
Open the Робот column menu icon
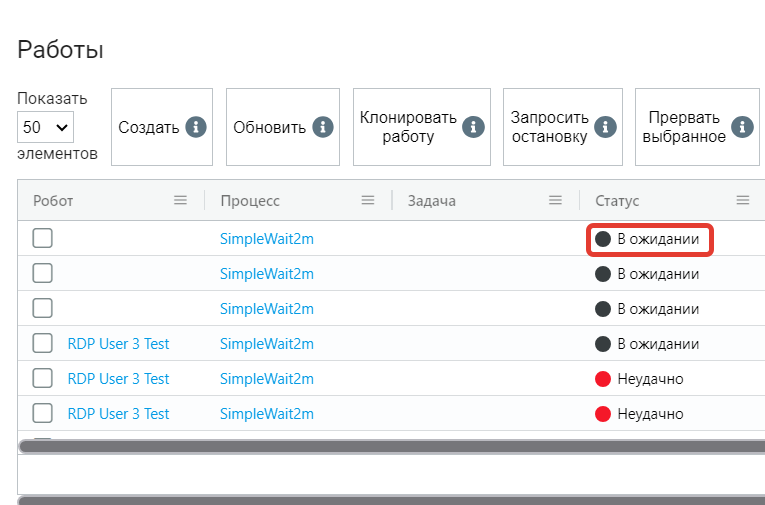pos(181,200)
